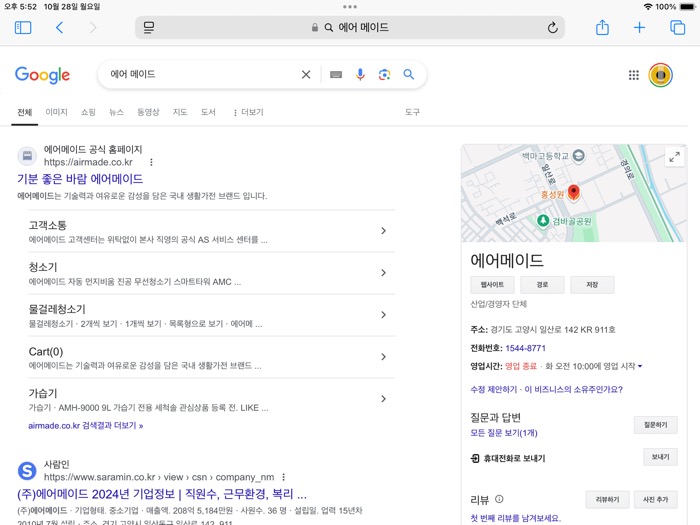Switch to the 도서 tab
The height and width of the screenshot is (525, 700).
coord(208,112)
